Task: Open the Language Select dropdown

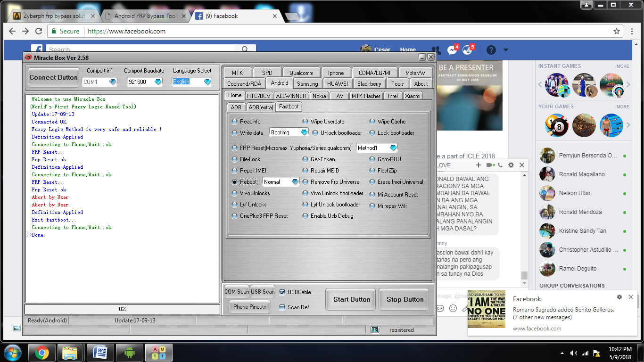Action: click(207, 82)
